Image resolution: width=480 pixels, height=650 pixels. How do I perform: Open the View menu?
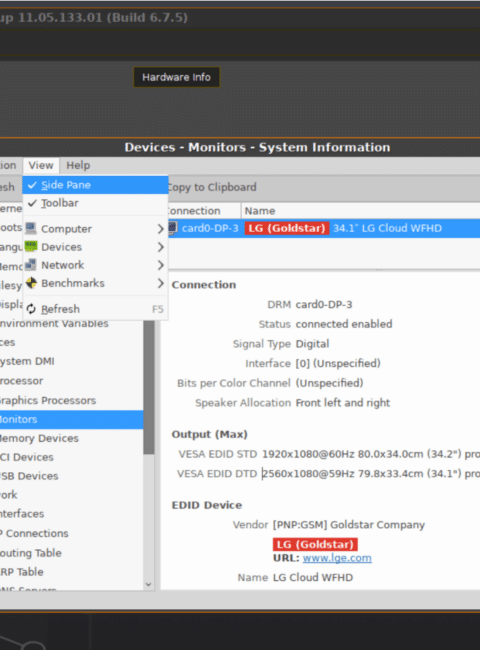point(41,165)
